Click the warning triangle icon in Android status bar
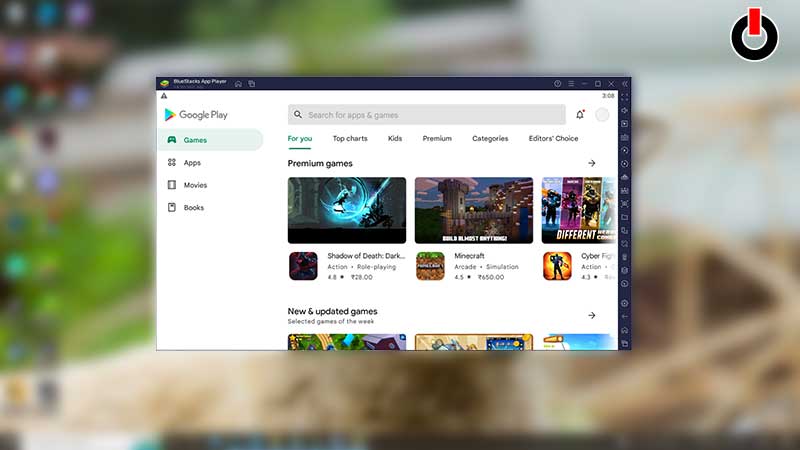Image resolution: width=800 pixels, height=450 pixels. coord(164,96)
